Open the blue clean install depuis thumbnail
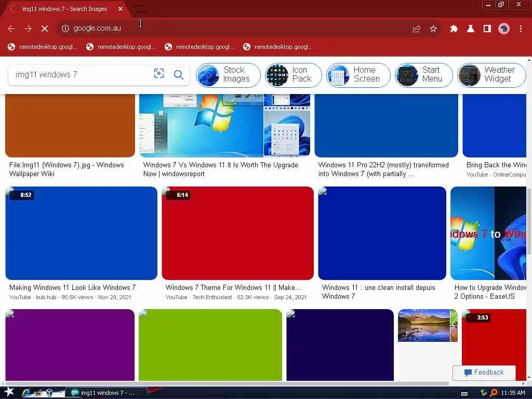Viewport: 532px width, 399px height. (382, 233)
